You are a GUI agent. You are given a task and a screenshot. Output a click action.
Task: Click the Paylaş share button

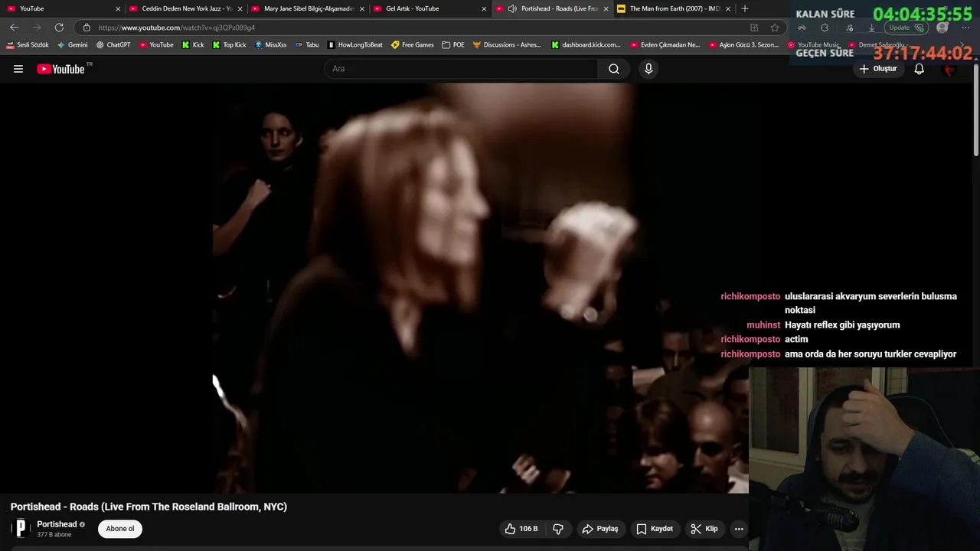[x=600, y=529]
